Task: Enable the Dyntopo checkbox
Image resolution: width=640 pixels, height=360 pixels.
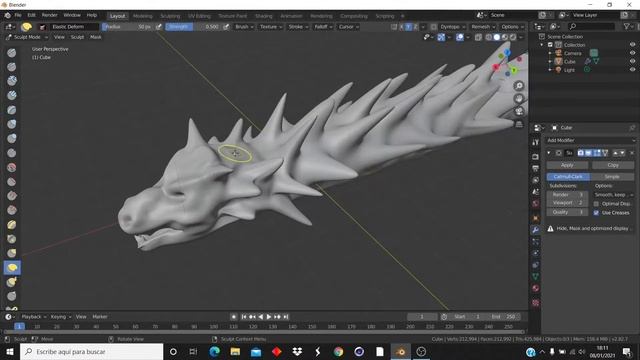Action: pyautogui.click(x=433, y=27)
